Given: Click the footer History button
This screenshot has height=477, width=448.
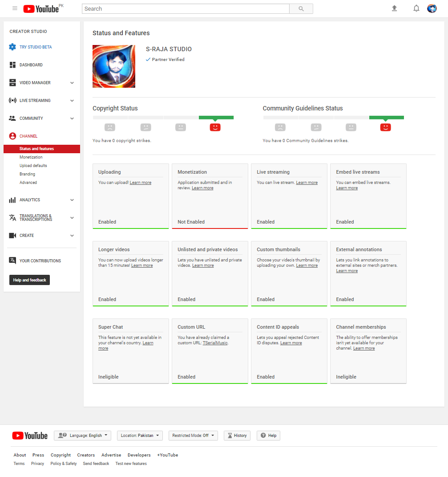Looking at the screenshot, I should (x=237, y=436).
